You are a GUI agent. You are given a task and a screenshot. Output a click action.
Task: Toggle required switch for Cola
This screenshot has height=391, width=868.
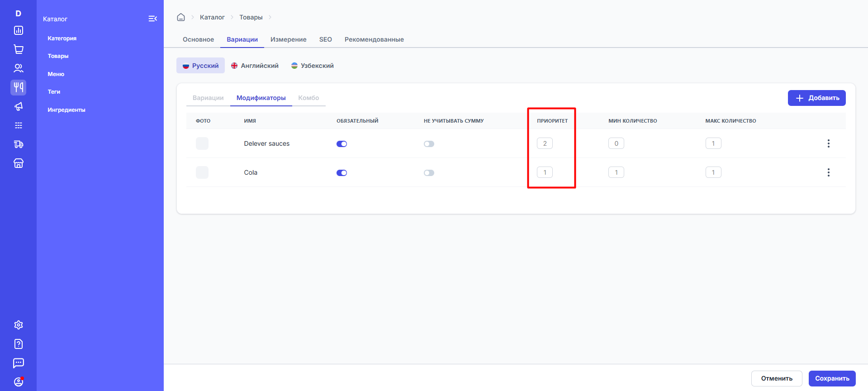(x=342, y=173)
